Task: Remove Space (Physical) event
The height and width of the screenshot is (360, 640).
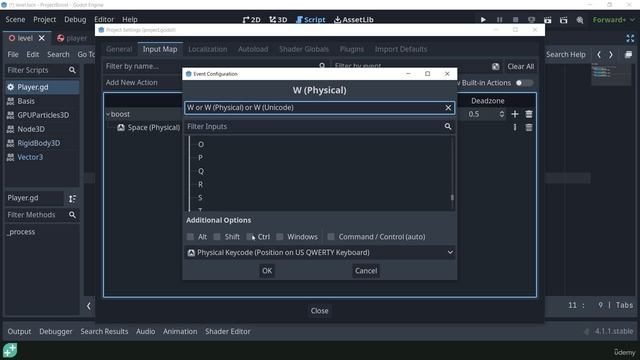Action: pos(529,127)
